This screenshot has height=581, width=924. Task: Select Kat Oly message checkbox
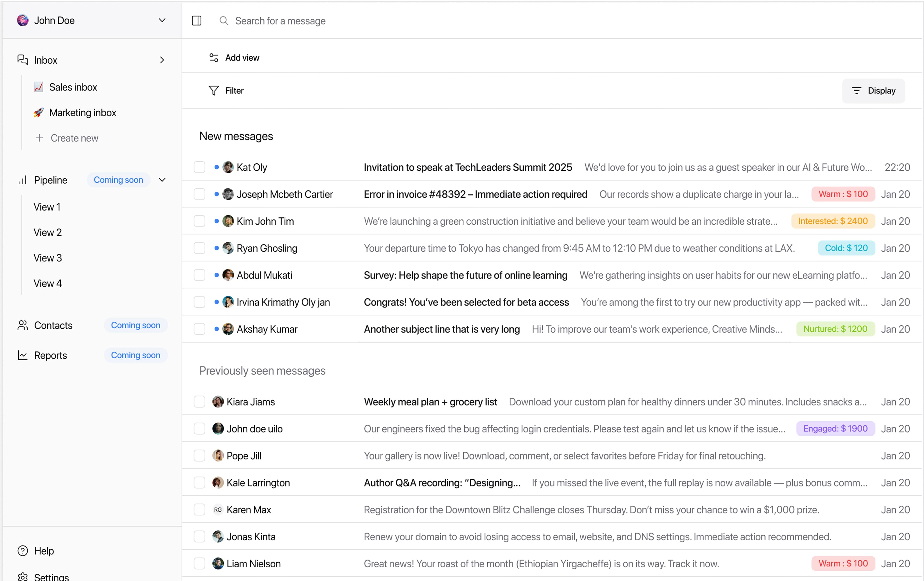[199, 167]
